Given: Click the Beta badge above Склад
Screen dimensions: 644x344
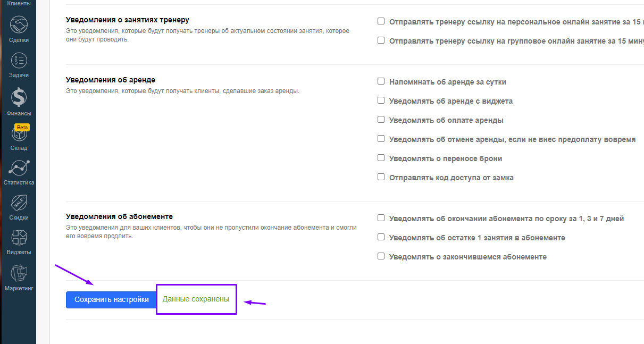Looking at the screenshot, I should point(22,128).
